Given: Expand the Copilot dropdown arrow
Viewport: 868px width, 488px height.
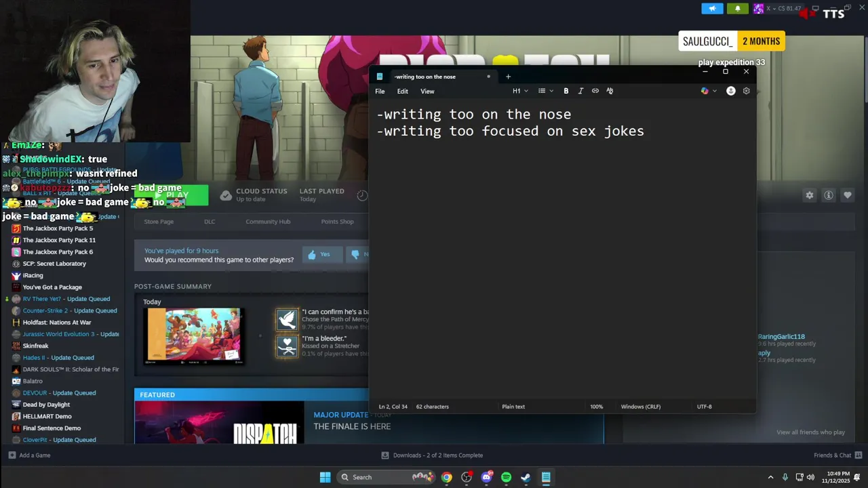Looking at the screenshot, I should pos(714,91).
